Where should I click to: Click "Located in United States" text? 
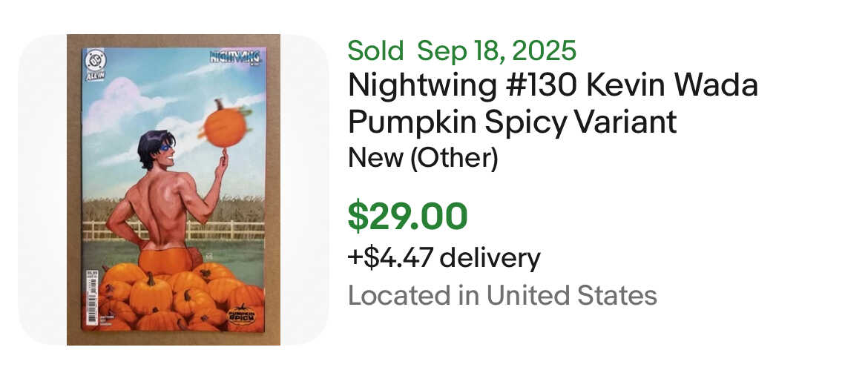coord(502,295)
